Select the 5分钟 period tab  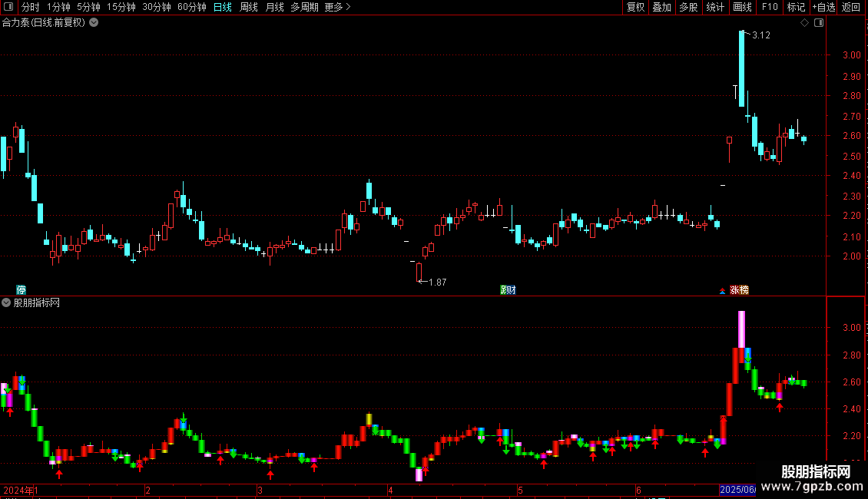pyautogui.click(x=88, y=7)
